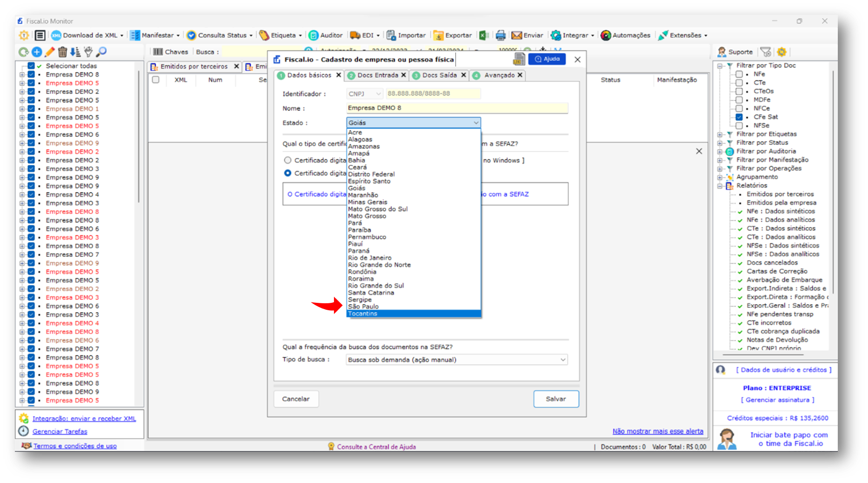Click the blue add company plus icon
Image resolution: width=868 pixels, height=483 pixels.
[37, 52]
